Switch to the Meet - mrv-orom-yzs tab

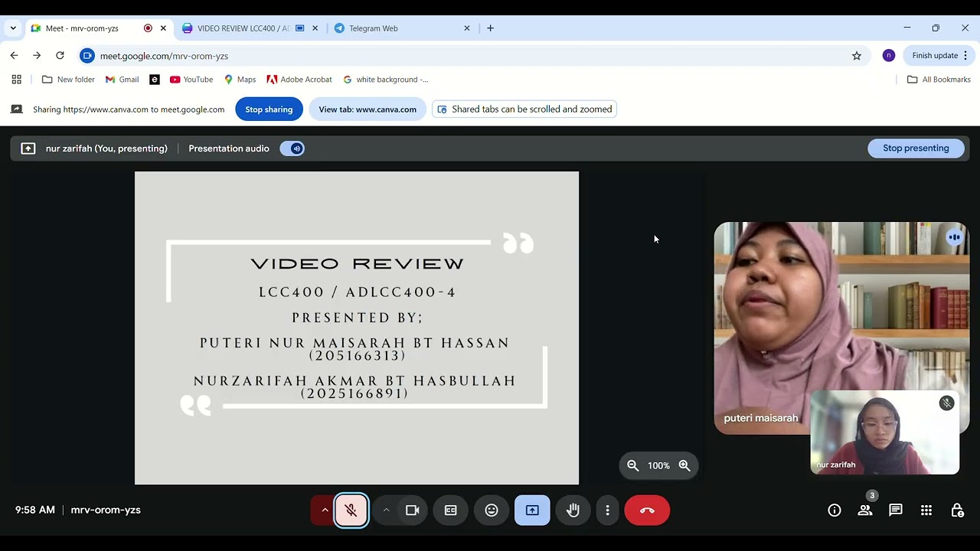[99, 28]
